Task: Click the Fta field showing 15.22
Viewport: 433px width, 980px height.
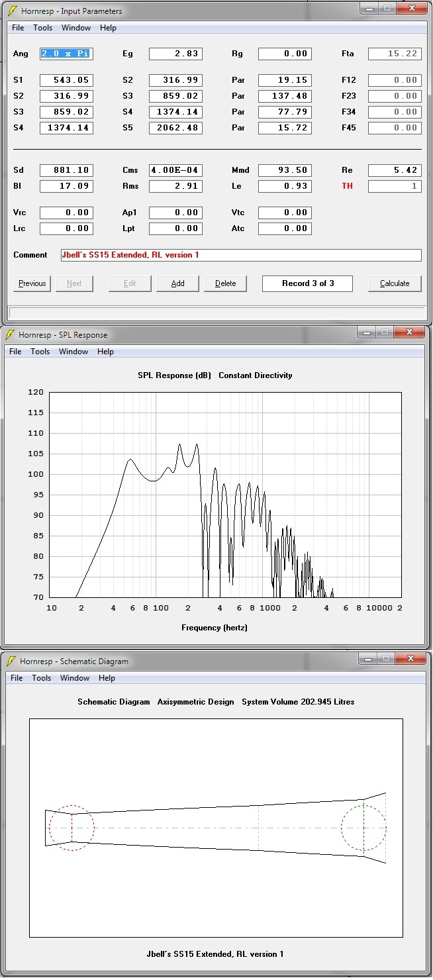Action: [395, 54]
